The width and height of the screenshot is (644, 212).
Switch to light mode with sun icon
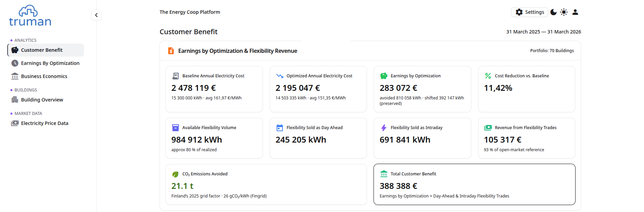(564, 12)
